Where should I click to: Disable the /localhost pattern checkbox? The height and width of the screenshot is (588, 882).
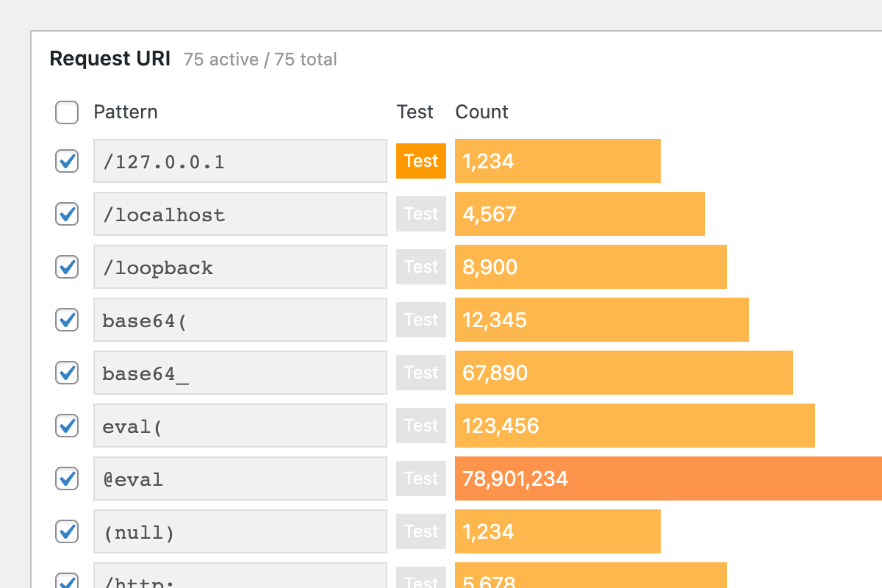point(66,214)
